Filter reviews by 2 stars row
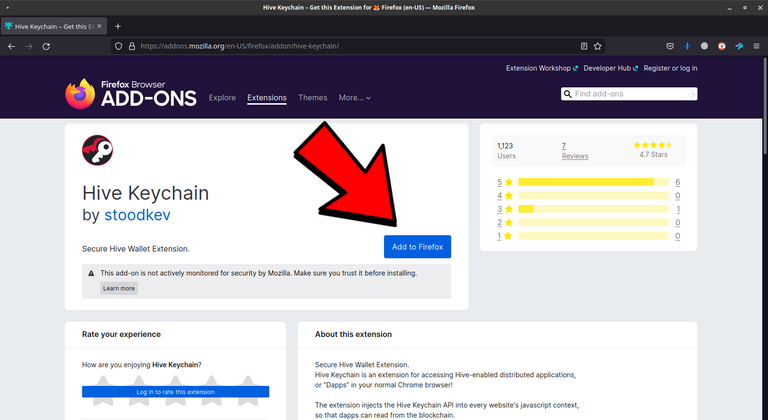 point(589,222)
